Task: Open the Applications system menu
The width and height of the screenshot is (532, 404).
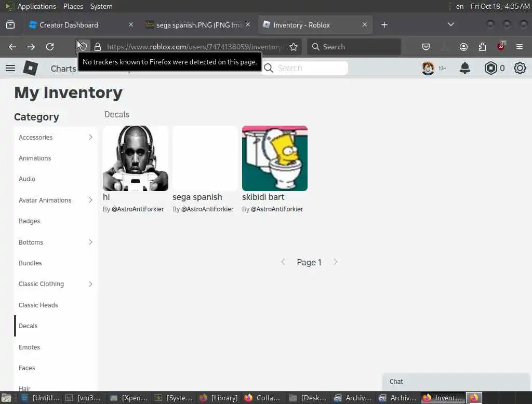Action: point(37,6)
